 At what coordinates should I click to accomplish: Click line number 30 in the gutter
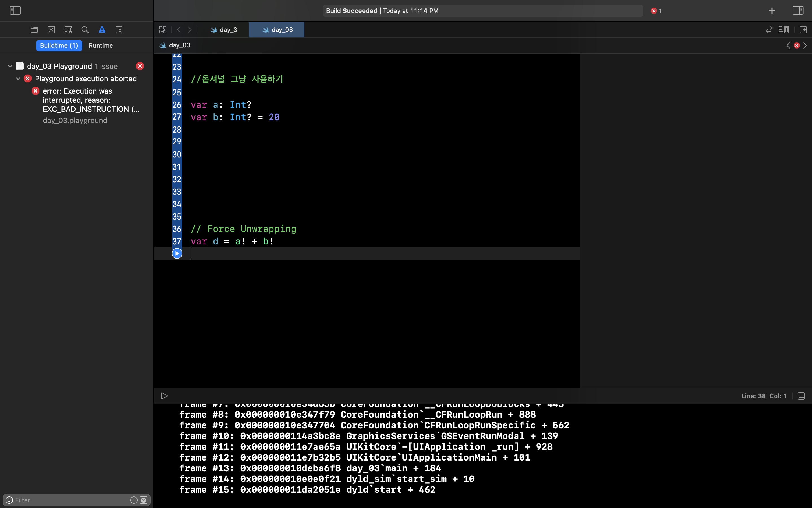(177, 155)
